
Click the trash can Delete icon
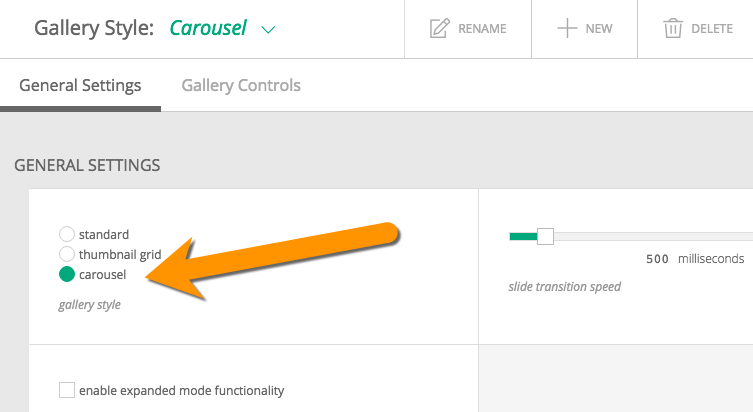coord(673,28)
